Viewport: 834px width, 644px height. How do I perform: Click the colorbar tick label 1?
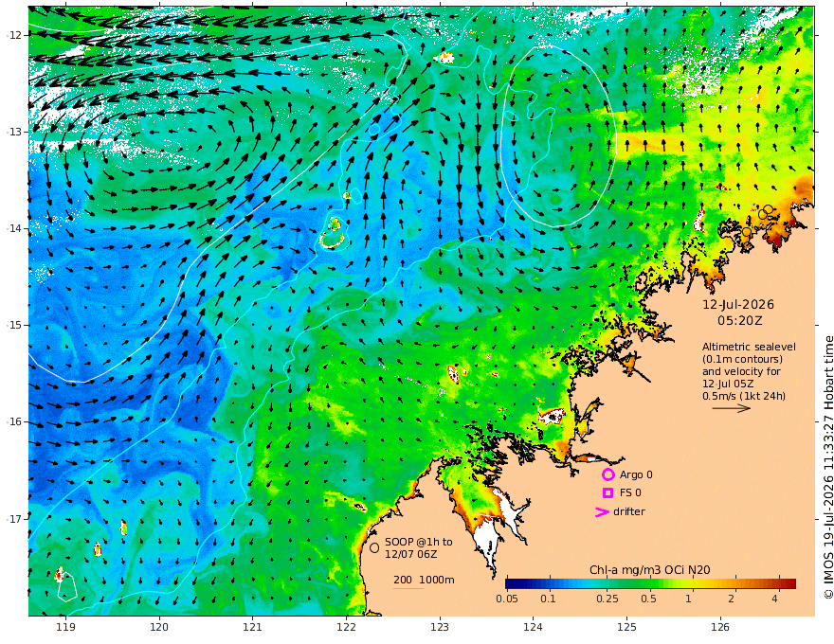pos(688,599)
